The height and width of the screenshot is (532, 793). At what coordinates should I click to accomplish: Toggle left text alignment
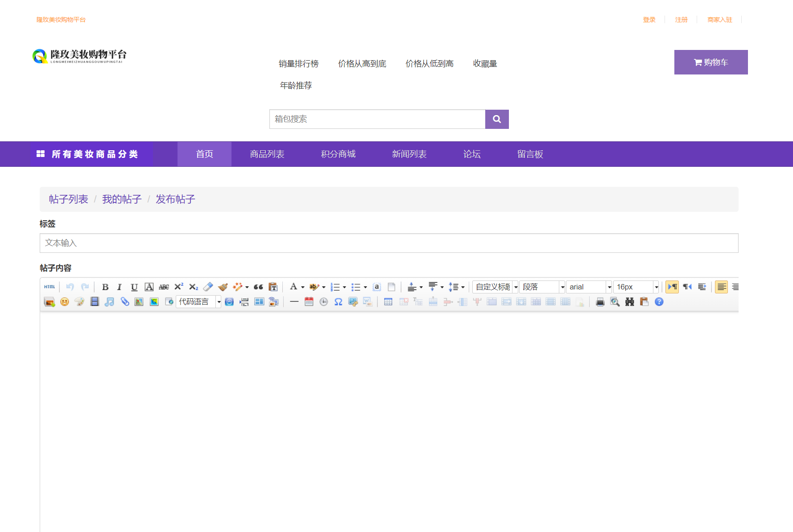click(721, 287)
